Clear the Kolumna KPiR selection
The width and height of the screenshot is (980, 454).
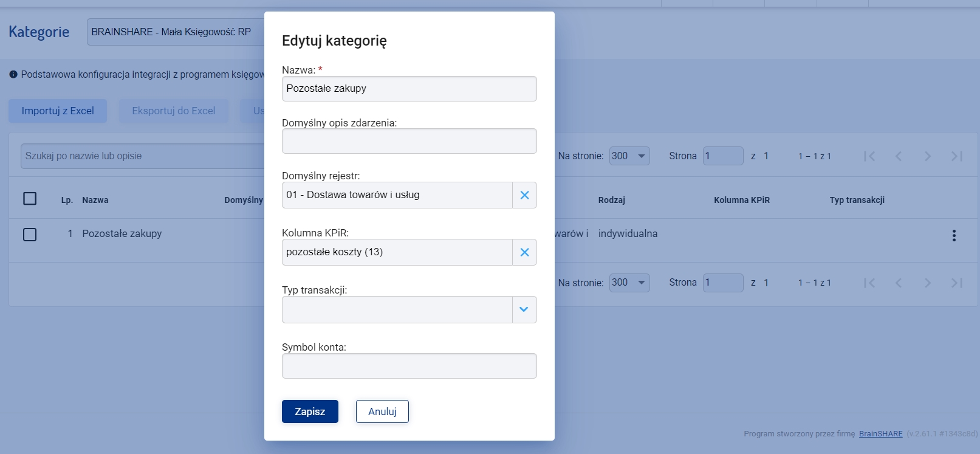click(x=524, y=252)
